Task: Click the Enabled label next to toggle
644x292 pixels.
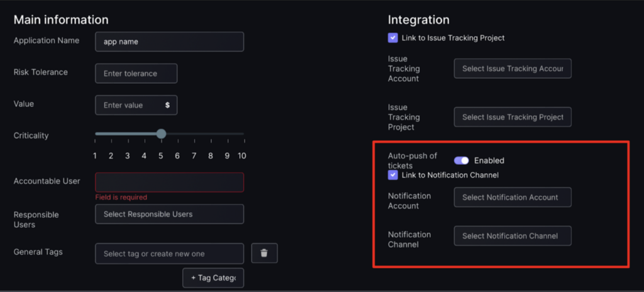Action: pyautogui.click(x=489, y=160)
